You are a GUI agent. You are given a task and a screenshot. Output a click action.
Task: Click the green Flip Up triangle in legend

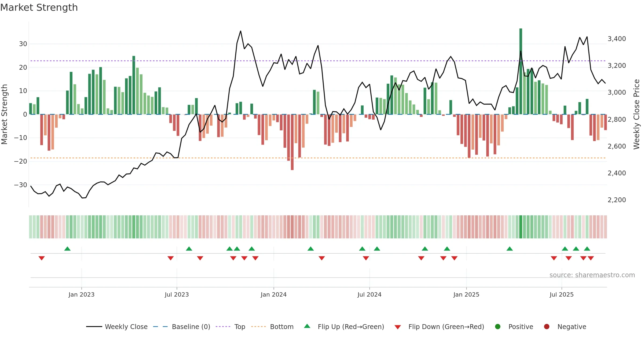click(x=307, y=326)
